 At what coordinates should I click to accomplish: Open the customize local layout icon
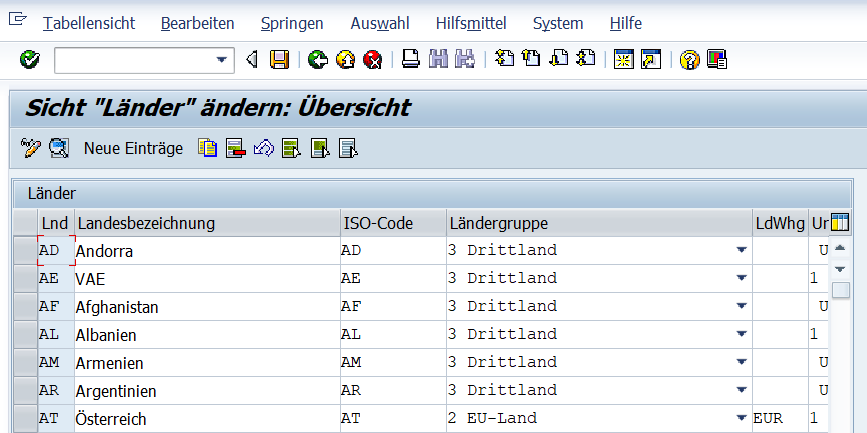(x=717, y=59)
